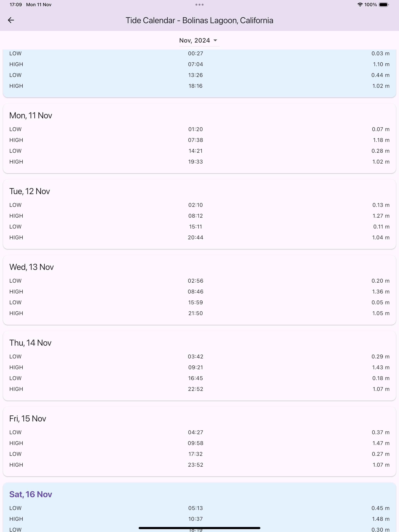
Task: Tap the home indicator bar at bottom
Action: pyautogui.click(x=199, y=528)
